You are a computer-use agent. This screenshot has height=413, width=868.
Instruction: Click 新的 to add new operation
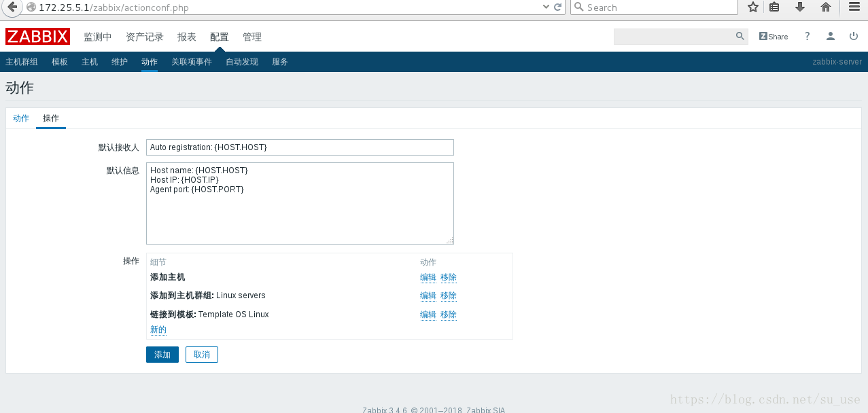(158, 329)
